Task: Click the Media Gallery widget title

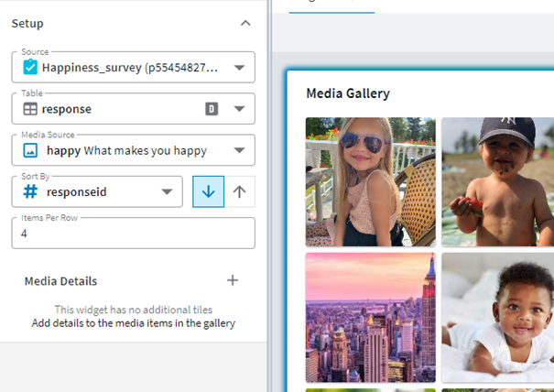Action: [x=348, y=93]
